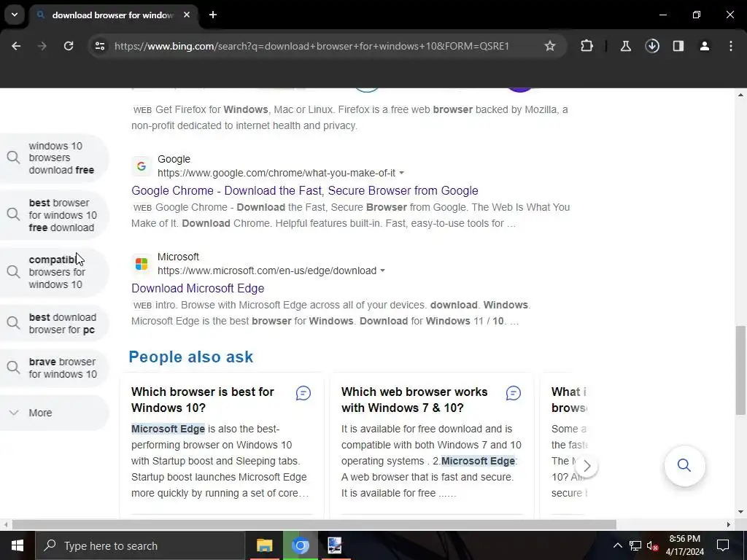Viewport: 747px width, 560px height.
Task: Click the muted volume icon in tray
Action: (652, 545)
